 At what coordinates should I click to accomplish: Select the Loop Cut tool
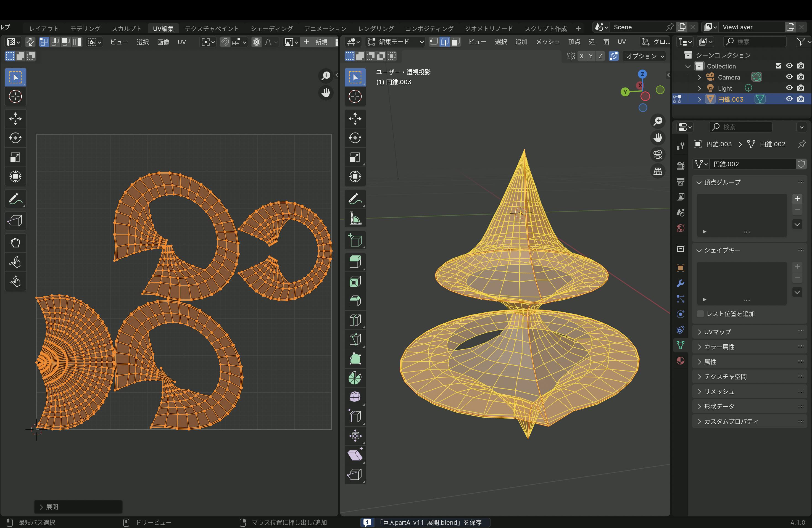pos(355,320)
